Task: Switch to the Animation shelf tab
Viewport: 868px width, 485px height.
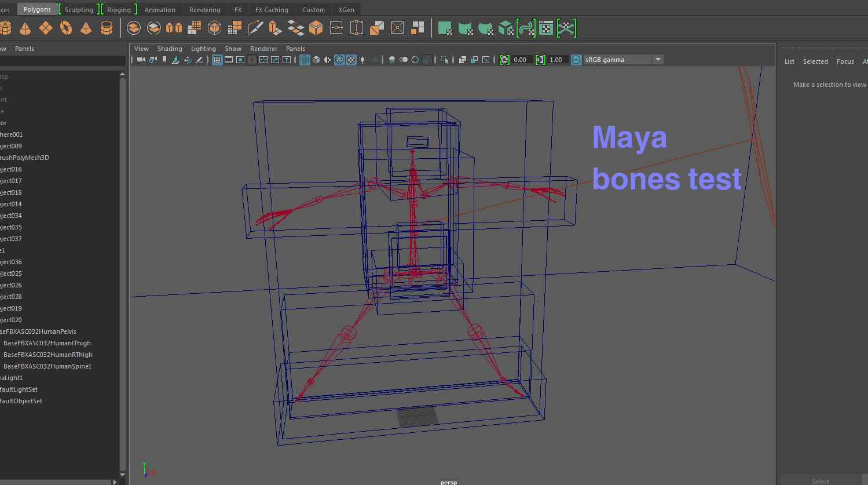Action: [160, 10]
